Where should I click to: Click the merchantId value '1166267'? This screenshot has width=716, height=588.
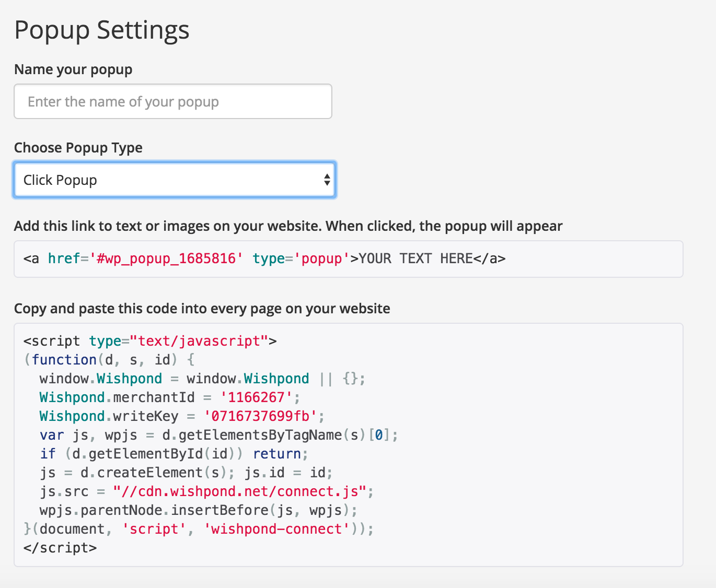coord(256,397)
